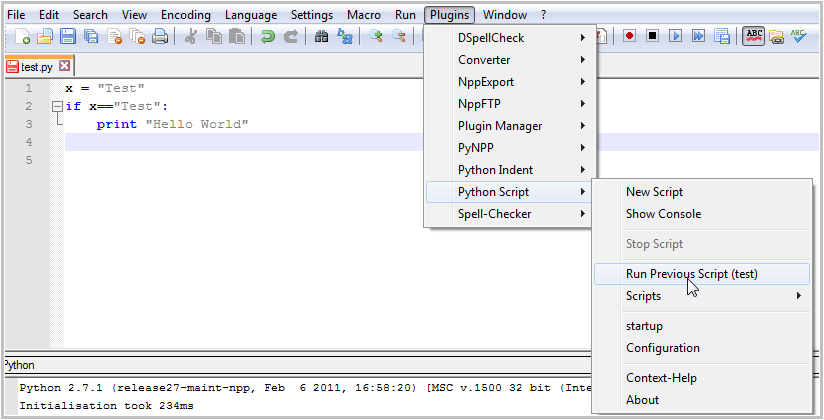Open the Settings menu
The width and height of the screenshot is (824, 420).
point(312,15)
